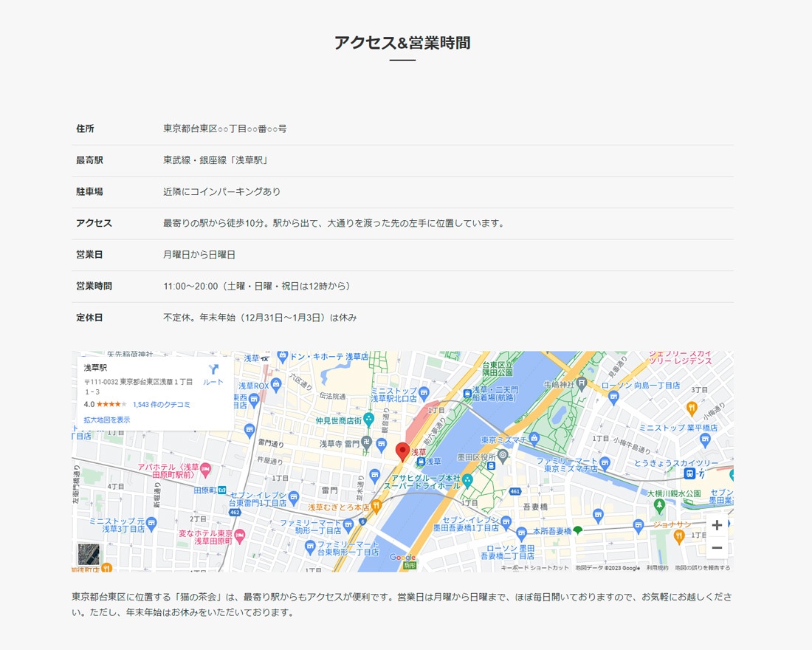Screen dimensions: 812x650
Task: Select the Lawson Mukojima 1-chome marker
Action: (614, 398)
